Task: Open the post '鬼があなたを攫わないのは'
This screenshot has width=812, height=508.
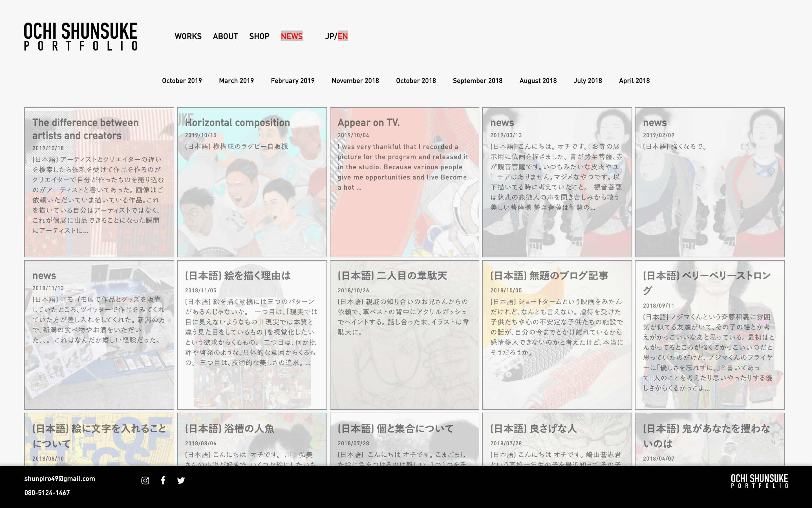Action: (710, 439)
